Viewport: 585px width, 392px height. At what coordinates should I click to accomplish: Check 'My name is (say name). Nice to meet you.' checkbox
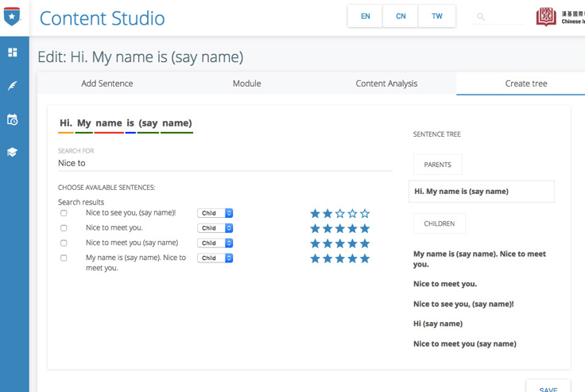pos(64,258)
